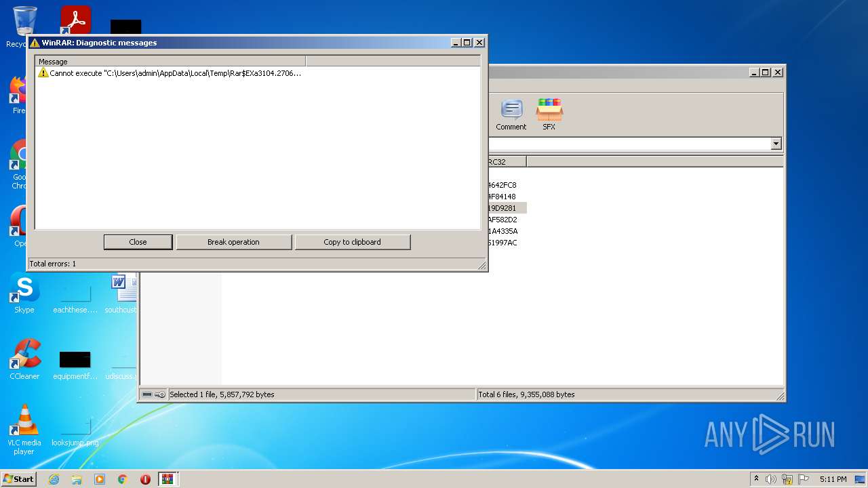This screenshot has height=488, width=868.
Task: Show hidden tray icons arrow
Action: pyautogui.click(x=756, y=479)
